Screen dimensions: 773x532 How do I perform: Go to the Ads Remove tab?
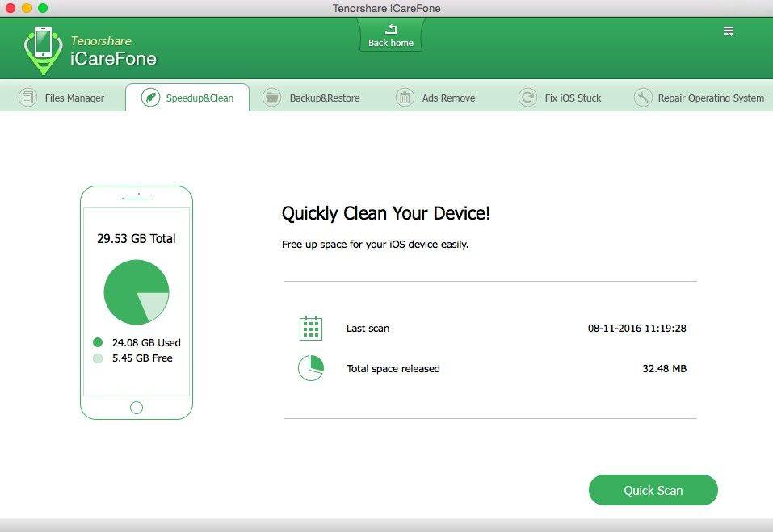tap(436, 98)
